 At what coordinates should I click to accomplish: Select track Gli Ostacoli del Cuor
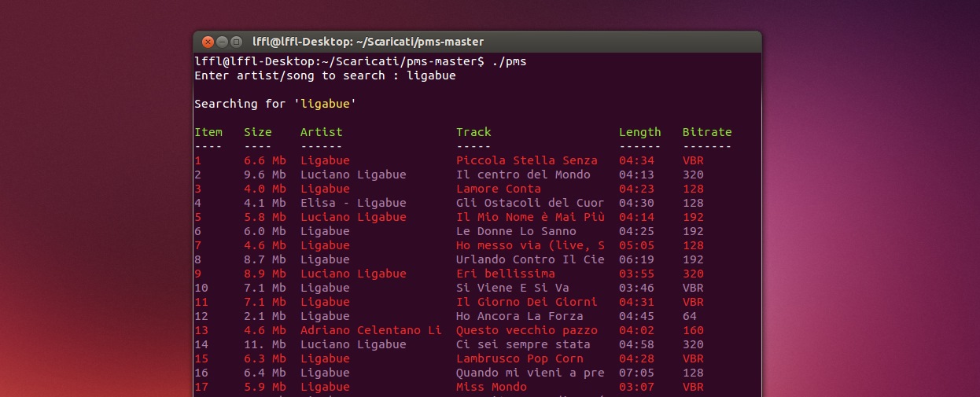(x=530, y=203)
